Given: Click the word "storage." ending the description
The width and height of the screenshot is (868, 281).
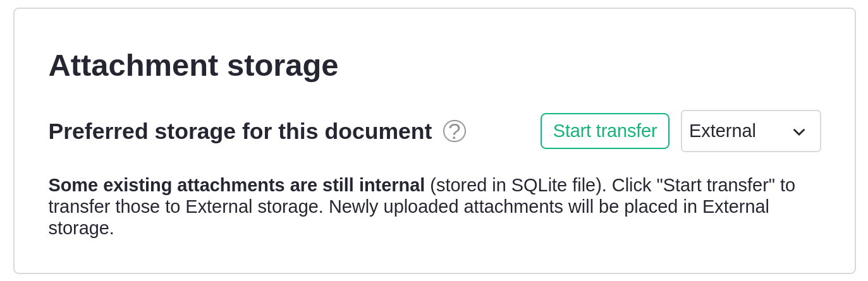Looking at the screenshot, I should 81,228.
